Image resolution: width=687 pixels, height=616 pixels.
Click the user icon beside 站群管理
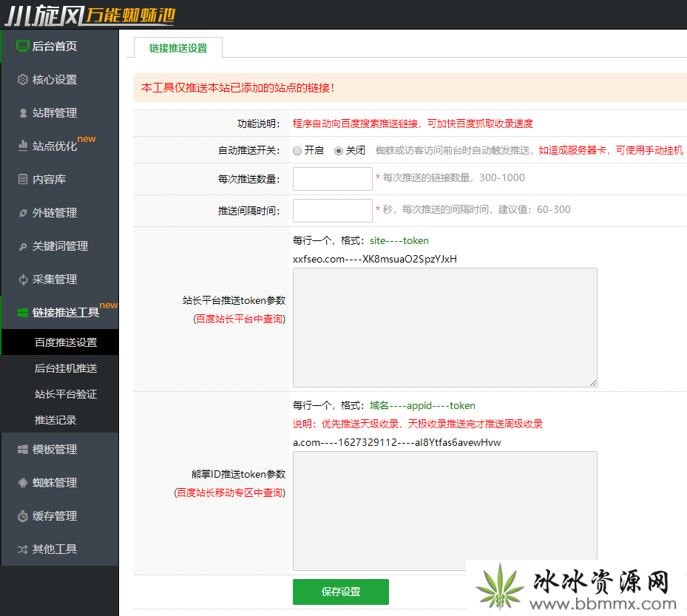tap(23, 113)
